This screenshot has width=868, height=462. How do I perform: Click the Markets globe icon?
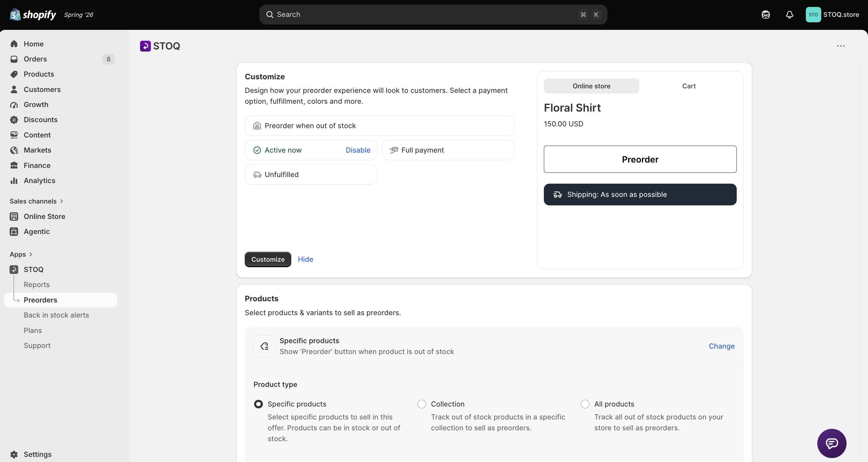[x=14, y=150]
